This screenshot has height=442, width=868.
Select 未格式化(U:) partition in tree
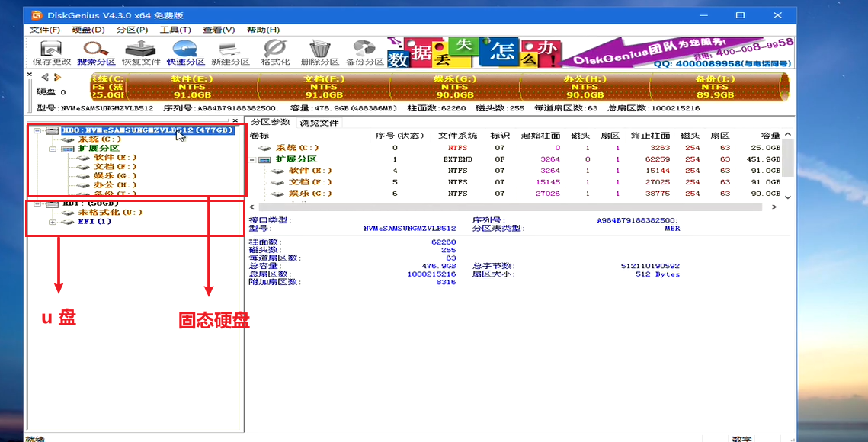pyautogui.click(x=110, y=213)
